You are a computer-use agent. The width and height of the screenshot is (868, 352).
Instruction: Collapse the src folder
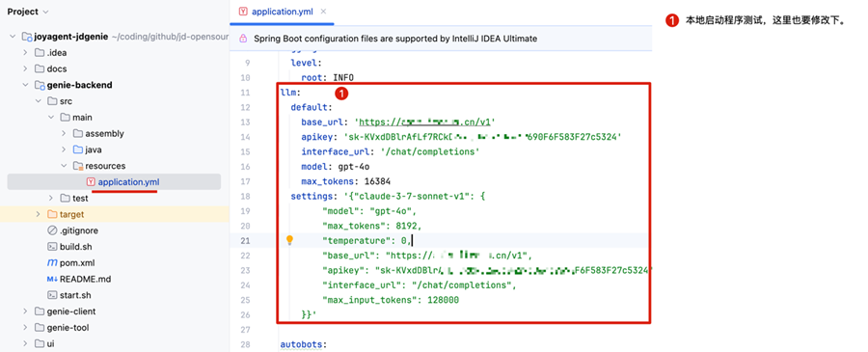[38, 101]
